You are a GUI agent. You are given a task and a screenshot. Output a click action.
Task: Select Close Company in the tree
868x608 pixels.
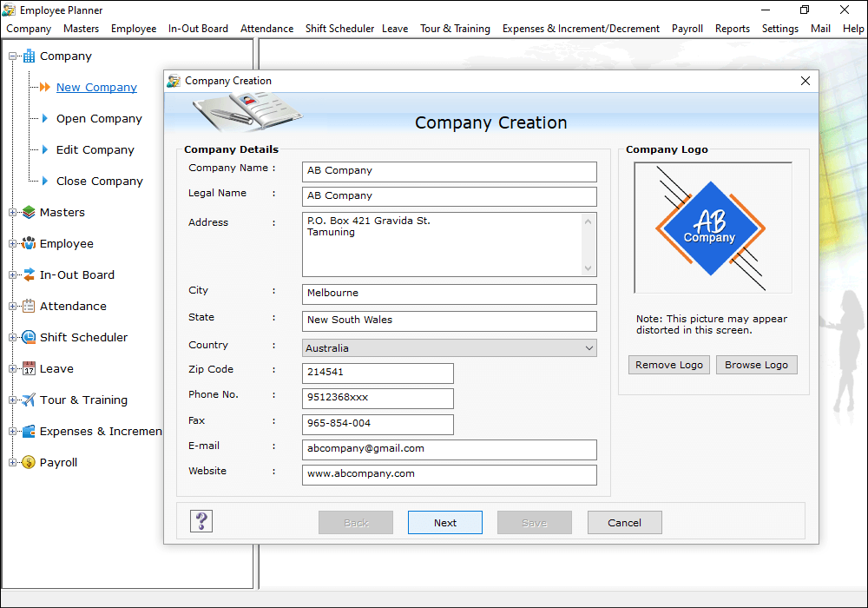click(x=100, y=181)
